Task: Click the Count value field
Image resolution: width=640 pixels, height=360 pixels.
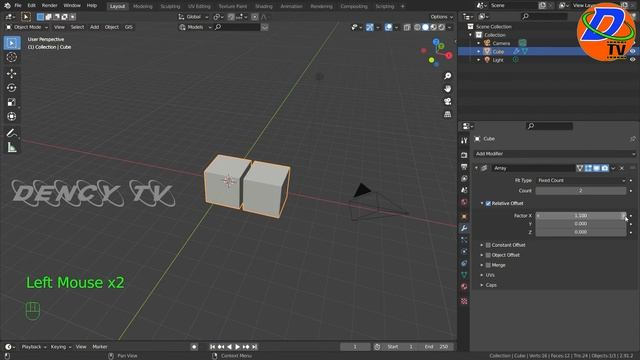Action: pos(581,191)
